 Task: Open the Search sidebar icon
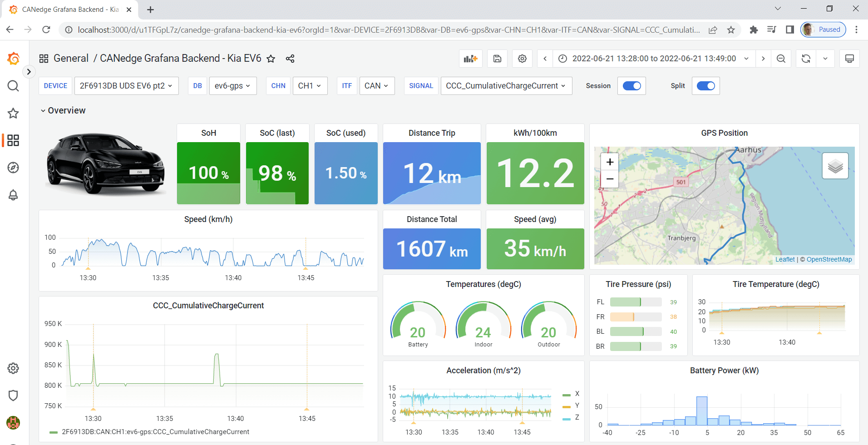(13, 86)
